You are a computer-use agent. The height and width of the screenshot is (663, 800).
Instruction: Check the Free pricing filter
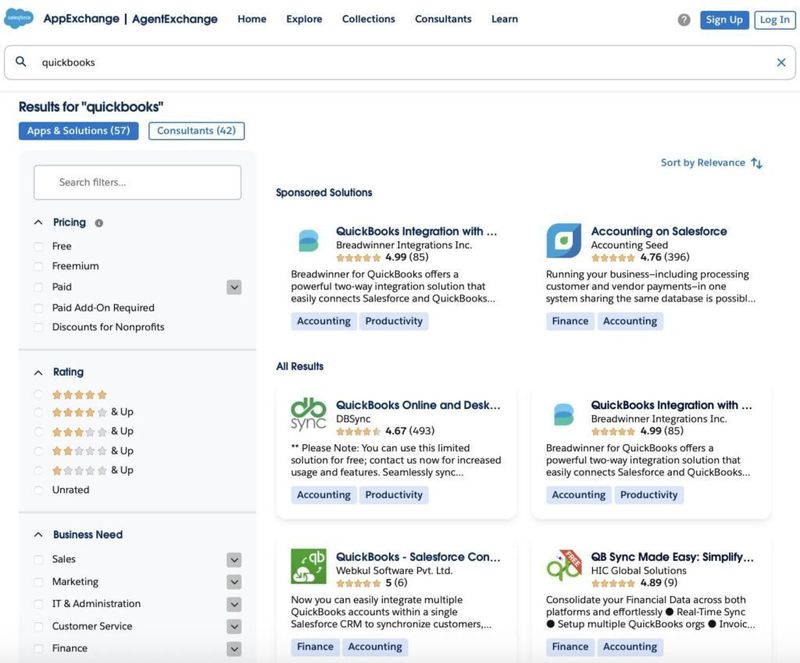(38, 247)
